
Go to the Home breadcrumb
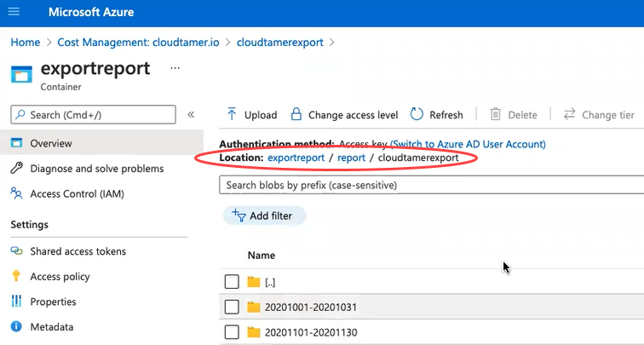tap(26, 42)
